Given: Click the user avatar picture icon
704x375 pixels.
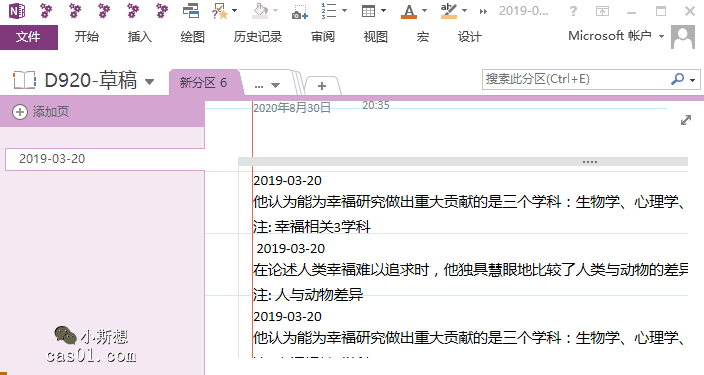Looking at the screenshot, I should pos(683,37).
